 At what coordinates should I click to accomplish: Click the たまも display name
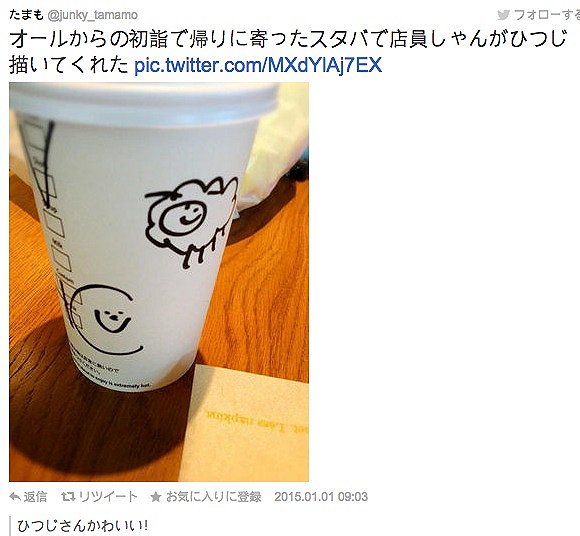tap(26, 14)
